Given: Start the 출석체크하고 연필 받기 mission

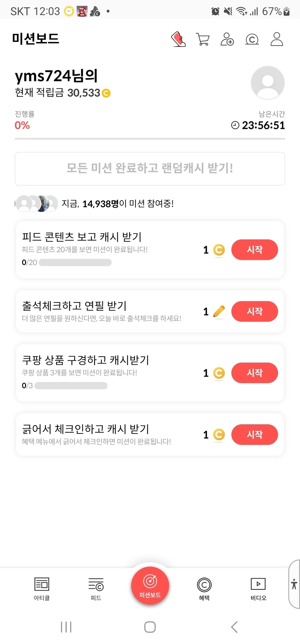Looking at the screenshot, I should [x=254, y=311].
